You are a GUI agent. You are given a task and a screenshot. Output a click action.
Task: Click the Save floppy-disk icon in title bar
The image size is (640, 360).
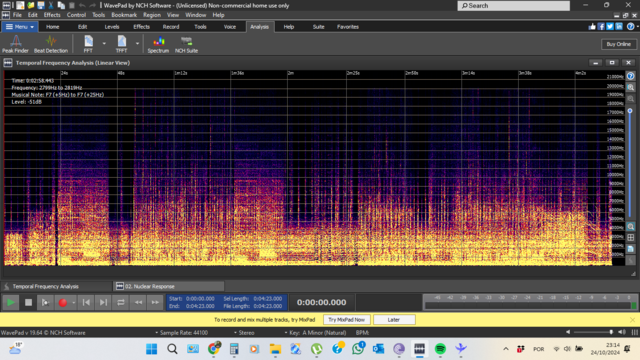tap(40, 5)
